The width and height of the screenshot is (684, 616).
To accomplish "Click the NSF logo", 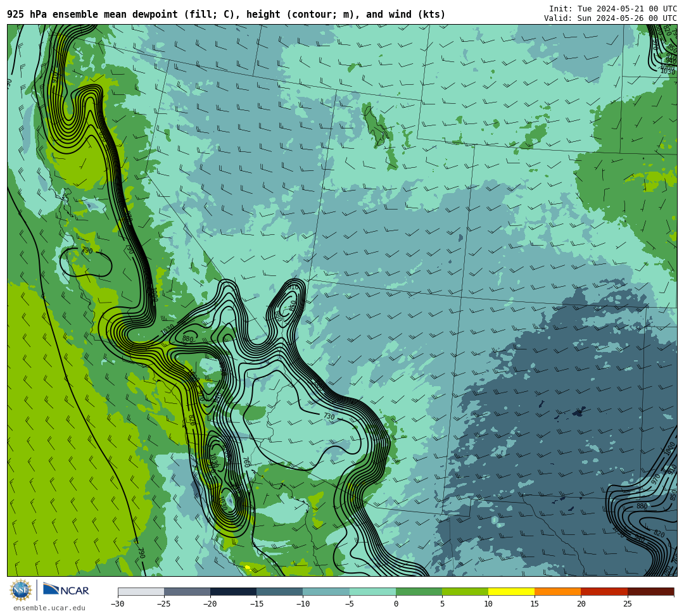I will pos(21,590).
